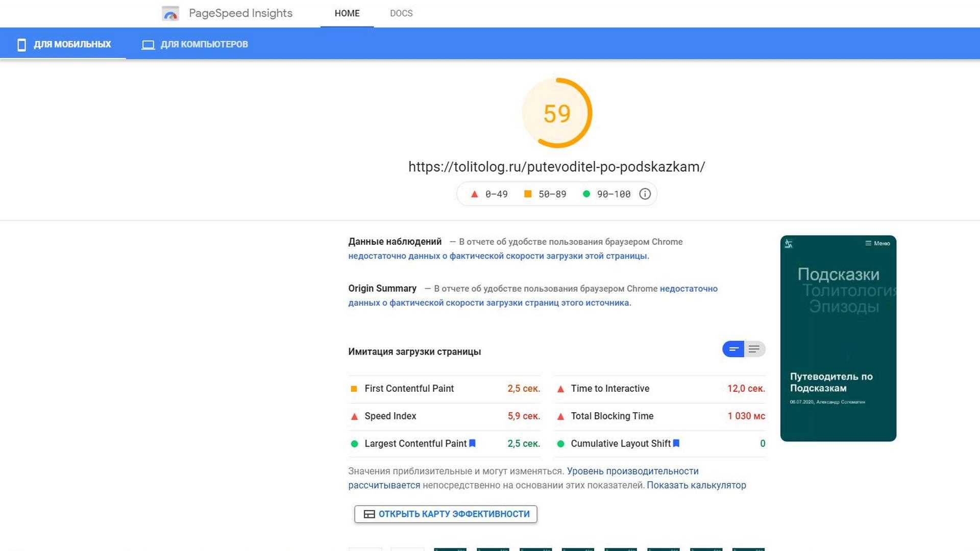Click the red triangle beside Total Blocking Time
980x551 pixels.
point(560,416)
